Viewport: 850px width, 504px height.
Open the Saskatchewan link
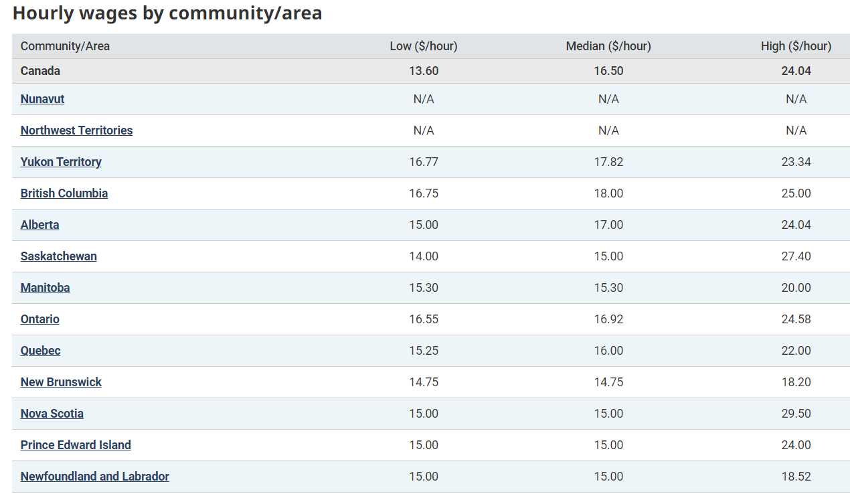pos(58,256)
